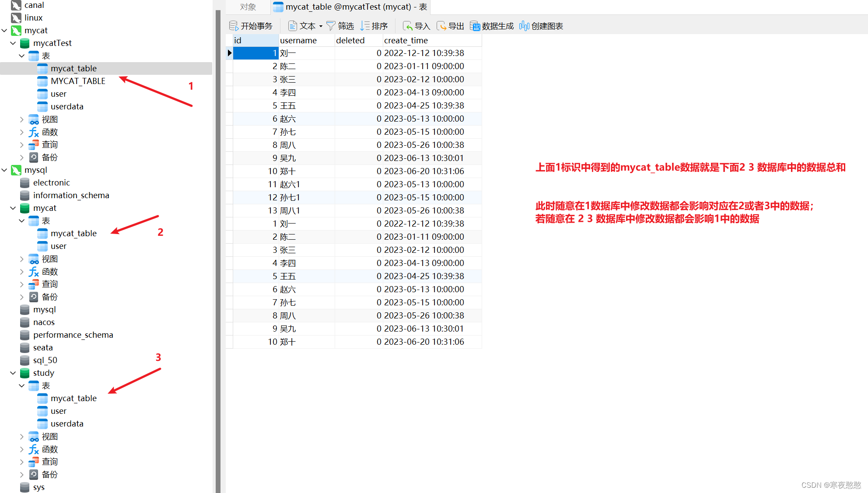Open the 文本 dropdown arrow
The image size is (868, 493).
click(321, 25)
